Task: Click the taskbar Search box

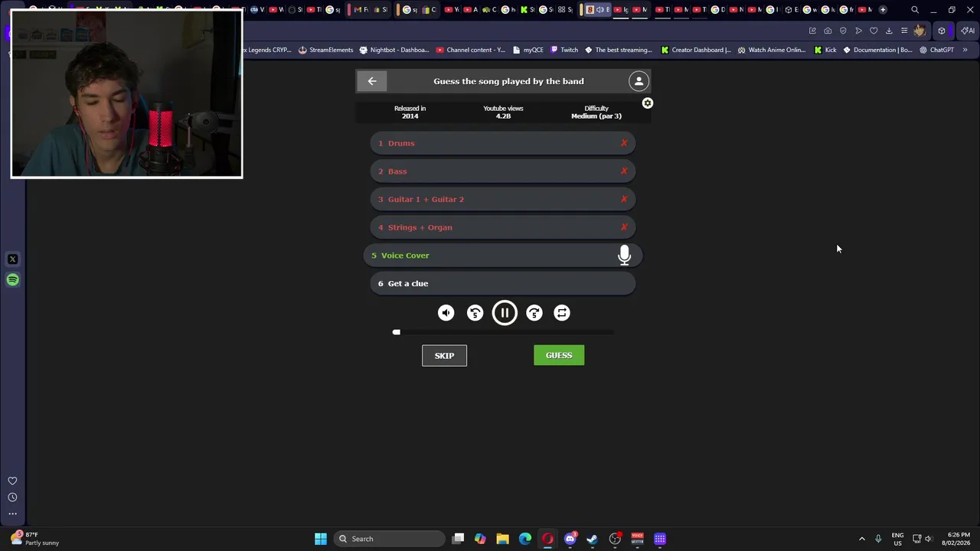Action: [x=387, y=539]
